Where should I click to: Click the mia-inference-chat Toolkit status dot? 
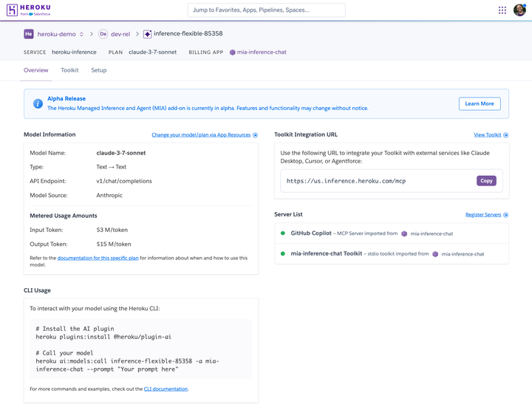point(282,253)
